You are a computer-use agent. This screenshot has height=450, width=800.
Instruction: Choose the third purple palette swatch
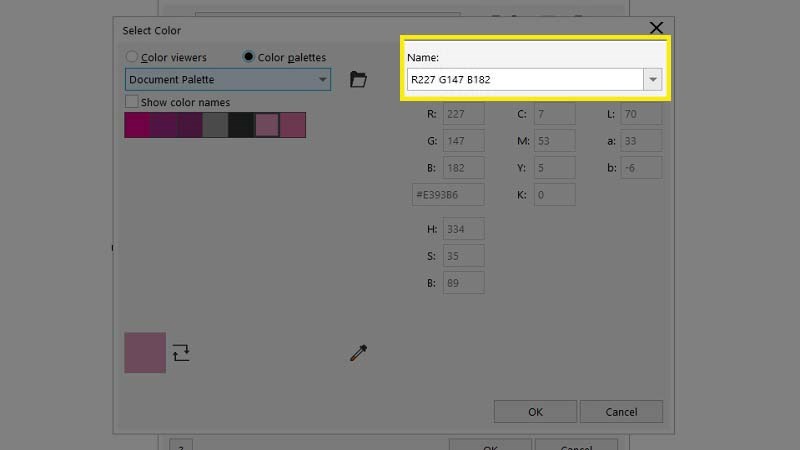tap(189, 125)
